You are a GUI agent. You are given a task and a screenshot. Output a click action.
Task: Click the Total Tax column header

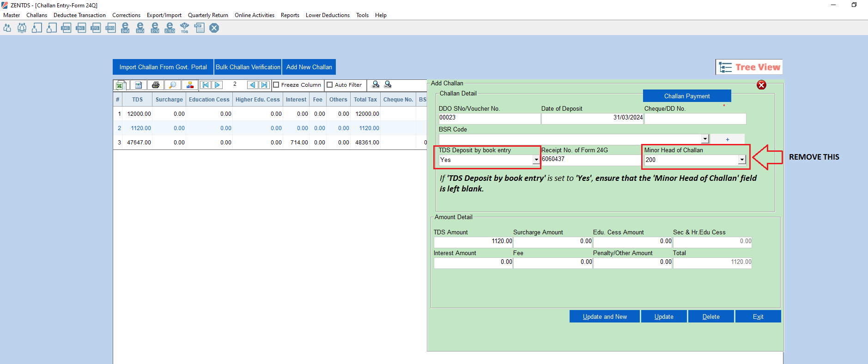[x=365, y=100]
